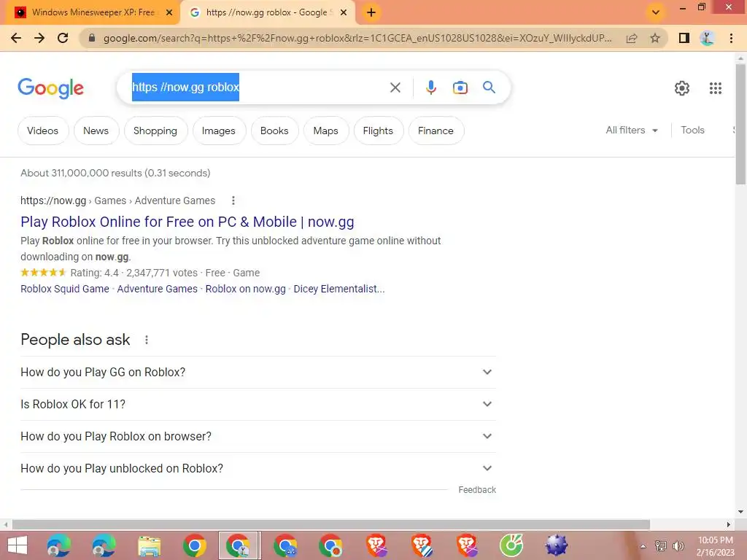This screenshot has width=747, height=560.
Task: Open the Chrome profile avatar menu
Action: point(707,38)
